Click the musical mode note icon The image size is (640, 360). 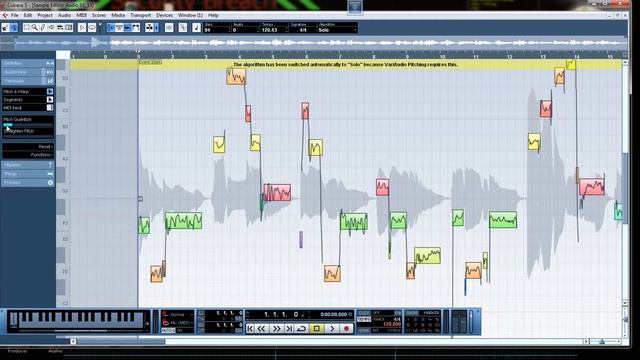(196, 28)
